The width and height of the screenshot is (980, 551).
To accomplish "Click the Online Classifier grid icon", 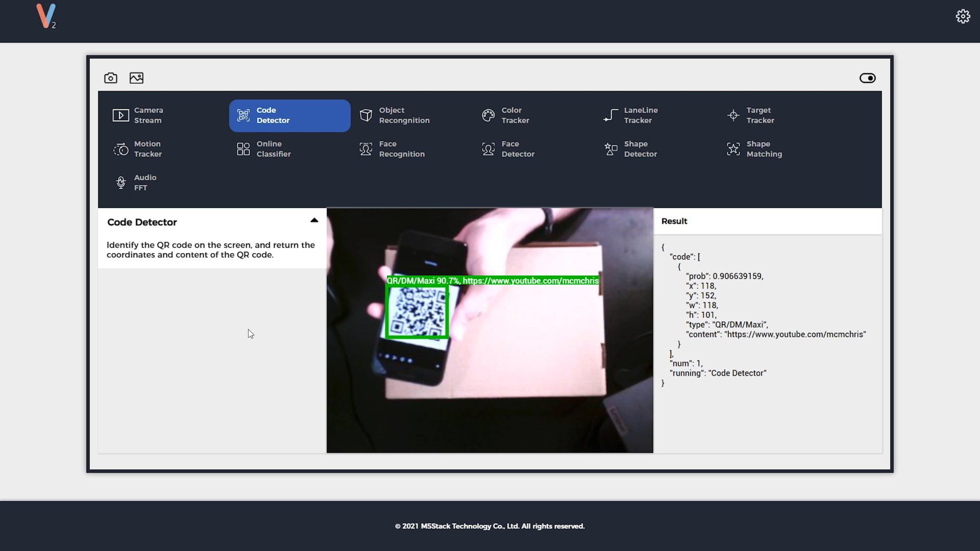I will pyautogui.click(x=243, y=149).
